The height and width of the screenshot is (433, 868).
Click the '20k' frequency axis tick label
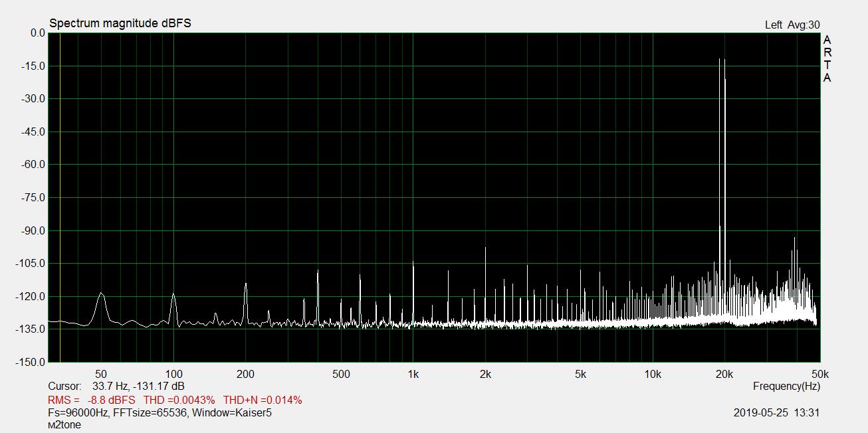[x=724, y=375]
